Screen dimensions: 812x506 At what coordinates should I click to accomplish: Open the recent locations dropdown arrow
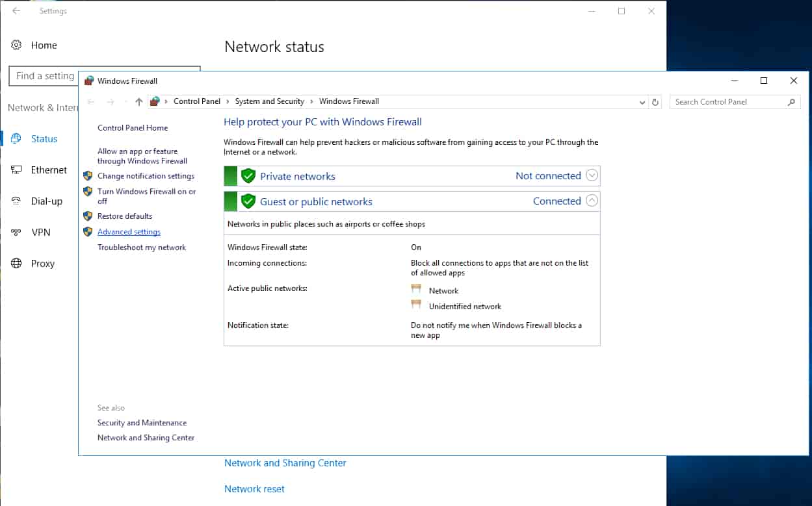point(124,102)
